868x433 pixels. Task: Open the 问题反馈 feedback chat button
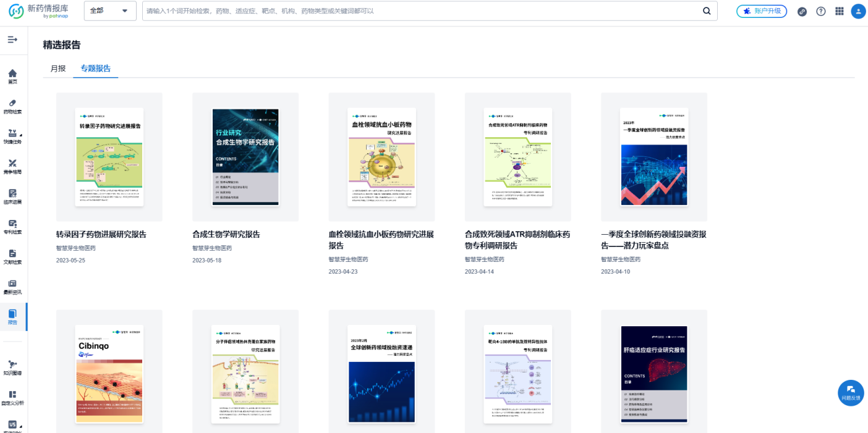coord(851,392)
